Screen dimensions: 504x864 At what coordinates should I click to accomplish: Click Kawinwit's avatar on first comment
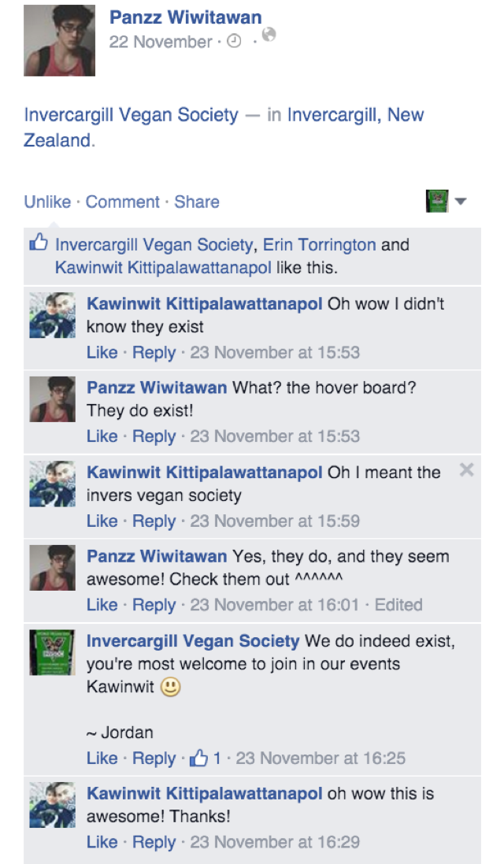pos(52,315)
